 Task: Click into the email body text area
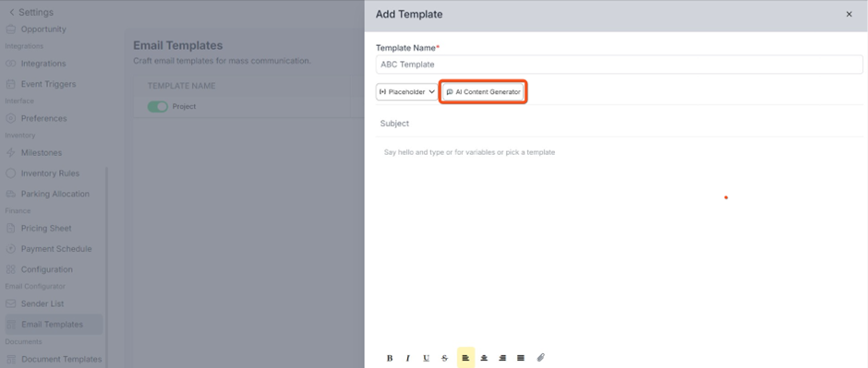(x=619, y=243)
